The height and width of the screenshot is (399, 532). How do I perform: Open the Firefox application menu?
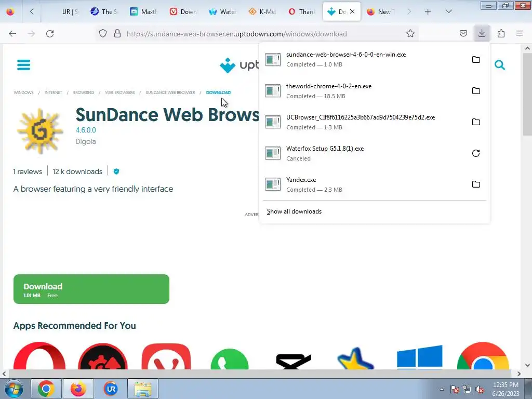click(520, 34)
